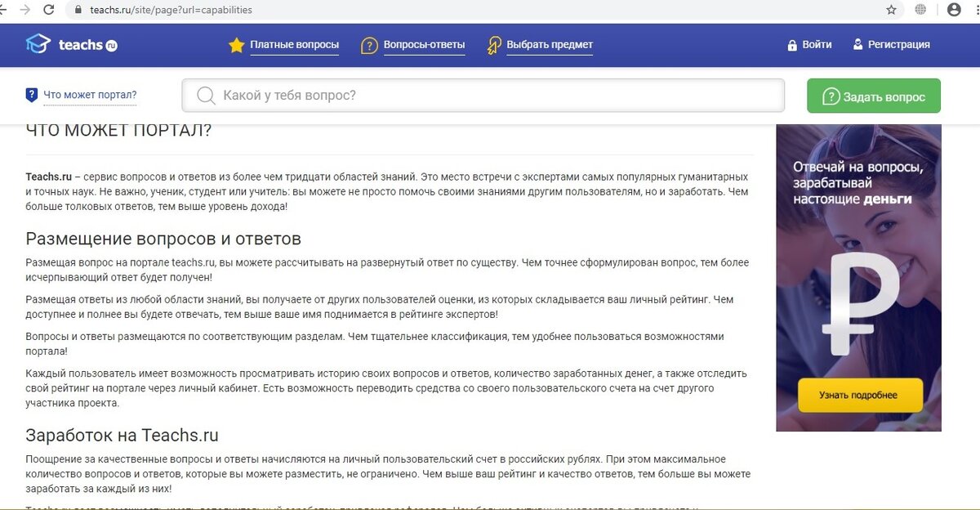Click the paragraph starting Поощрение за качественные вопросы

pos(388,474)
